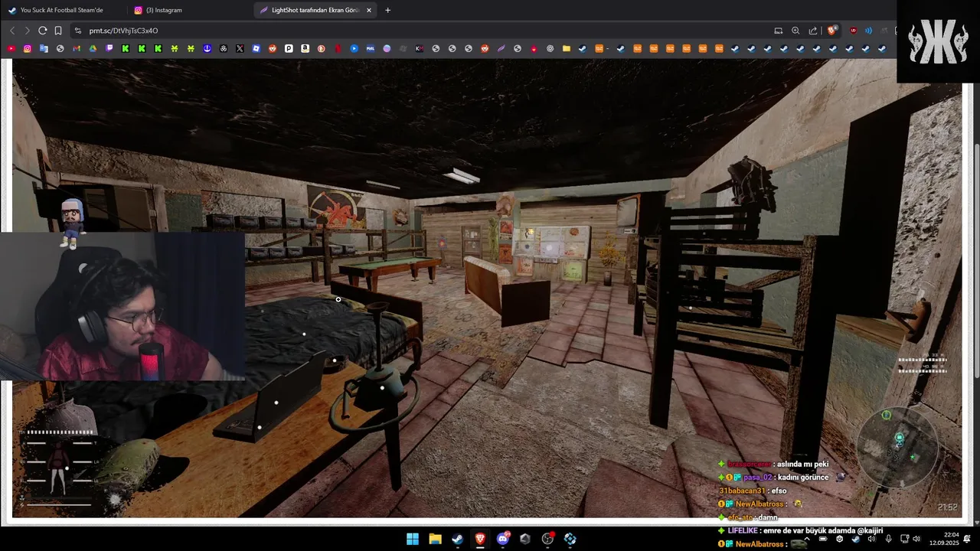Open the Google Translate bookmark

click(44, 48)
